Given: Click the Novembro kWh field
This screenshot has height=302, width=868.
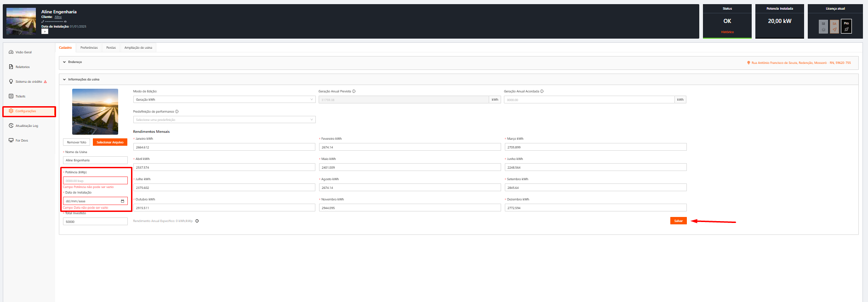Looking at the screenshot, I should (410, 208).
